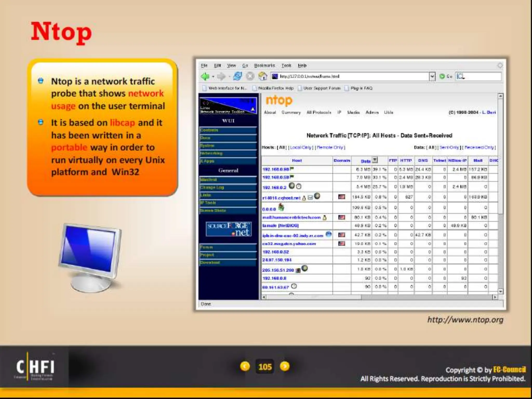Click the green Go button icon

click(442, 76)
